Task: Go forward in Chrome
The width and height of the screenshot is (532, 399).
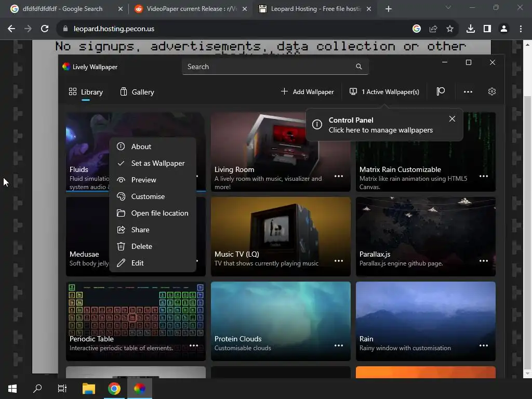Action: click(28, 29)
